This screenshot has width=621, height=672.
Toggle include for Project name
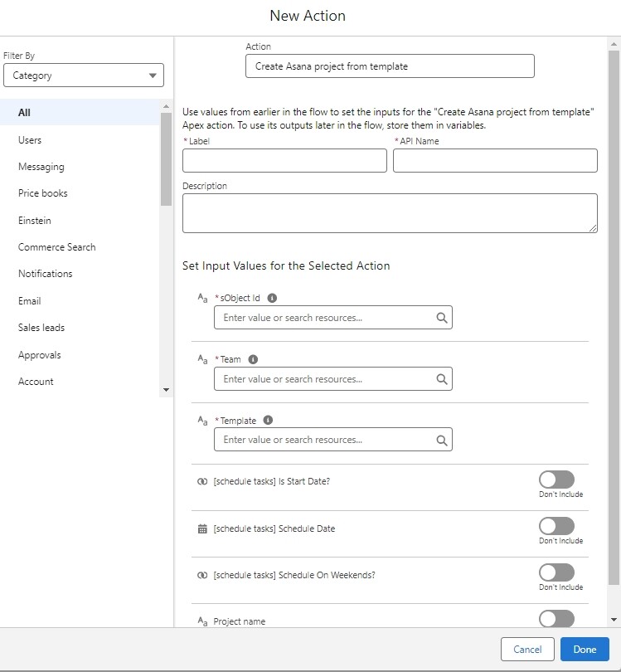(556, 619)
